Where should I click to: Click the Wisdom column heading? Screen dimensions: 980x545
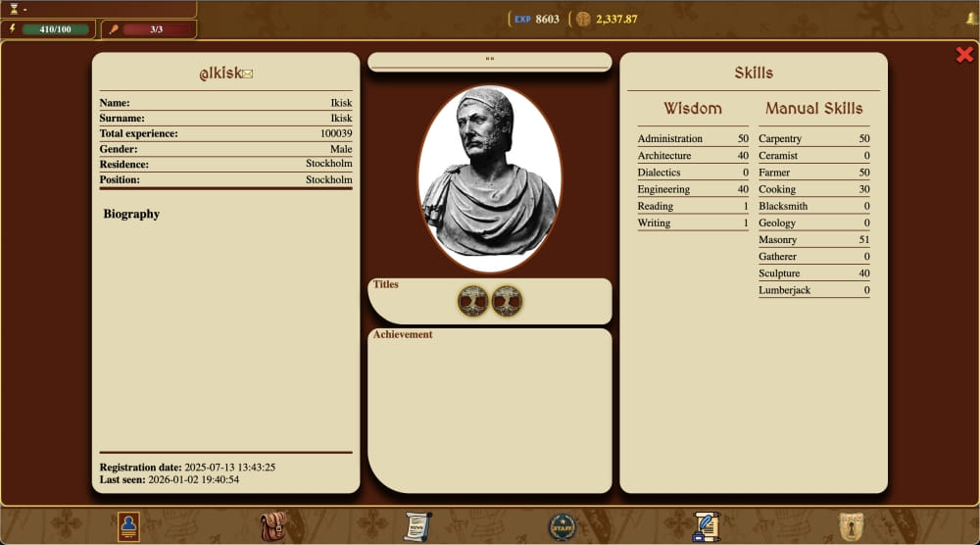click(x=693, y=108)
